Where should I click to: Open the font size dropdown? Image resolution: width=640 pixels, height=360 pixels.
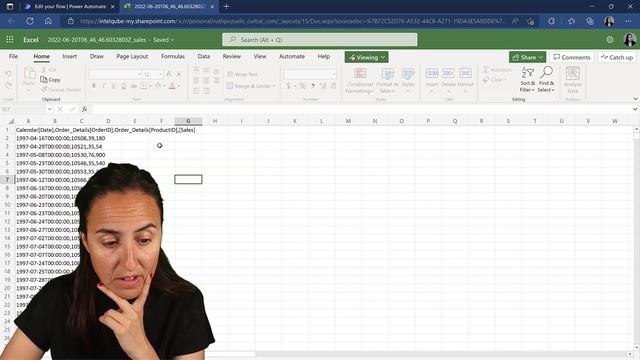click(x=161, y=74)
